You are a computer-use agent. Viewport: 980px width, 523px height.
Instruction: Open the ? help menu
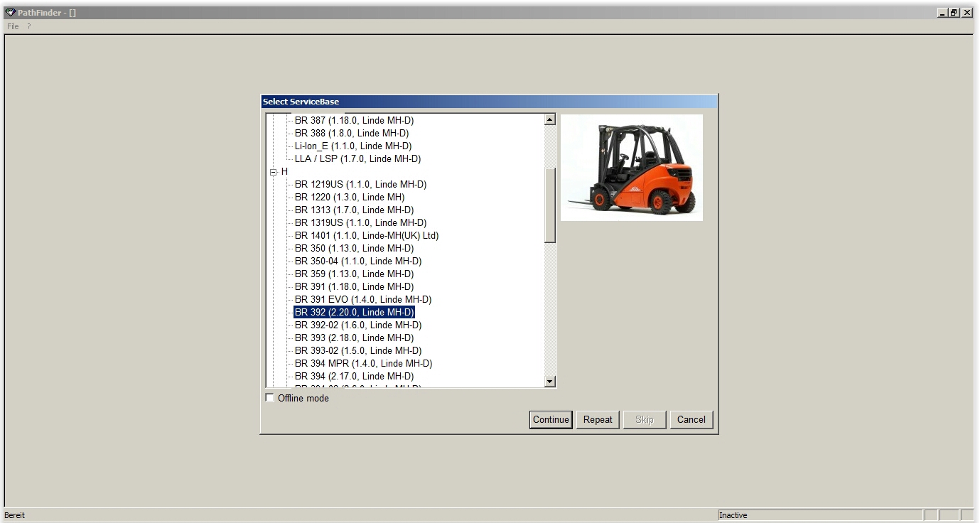29,26
